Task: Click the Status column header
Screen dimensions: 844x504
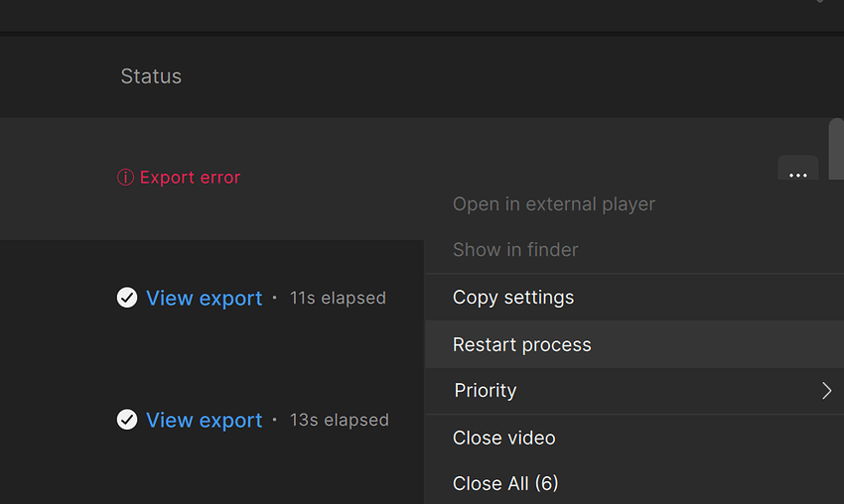Action: click(151, 76)
